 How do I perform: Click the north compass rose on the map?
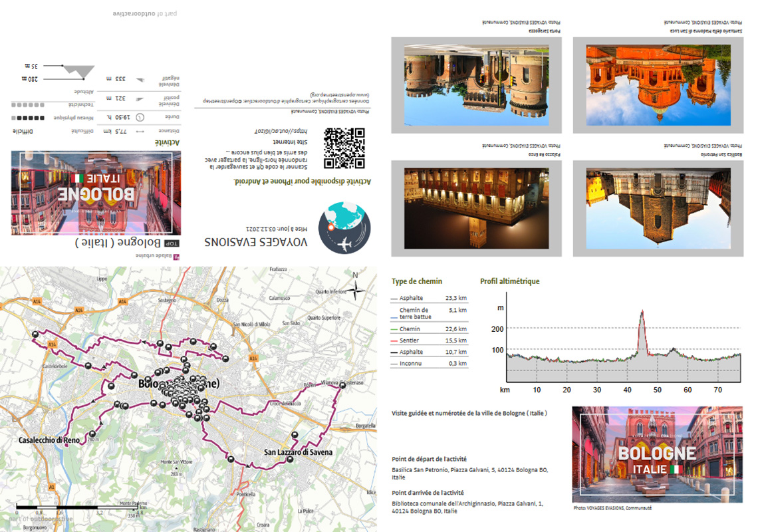355,289
